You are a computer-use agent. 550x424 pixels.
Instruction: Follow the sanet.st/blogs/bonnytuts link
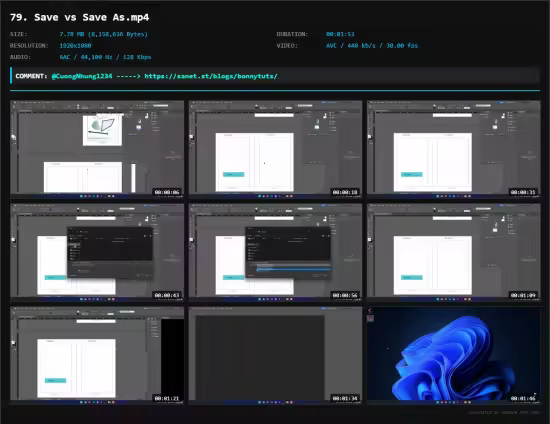tap(211, 76)
